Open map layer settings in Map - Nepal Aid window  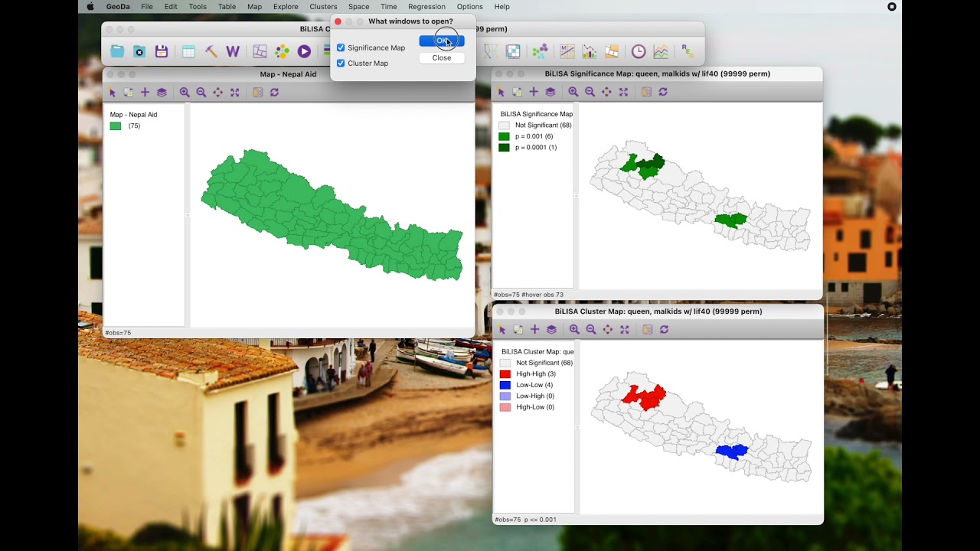click(162, 93)
